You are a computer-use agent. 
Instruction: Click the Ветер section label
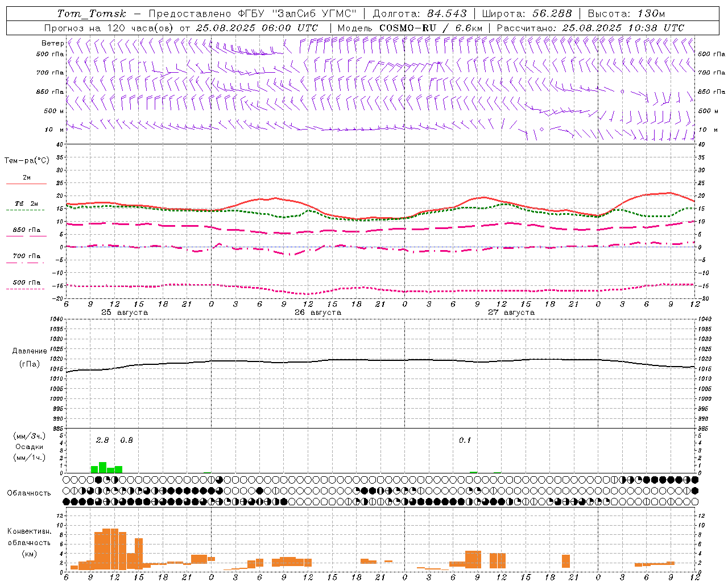52,43
